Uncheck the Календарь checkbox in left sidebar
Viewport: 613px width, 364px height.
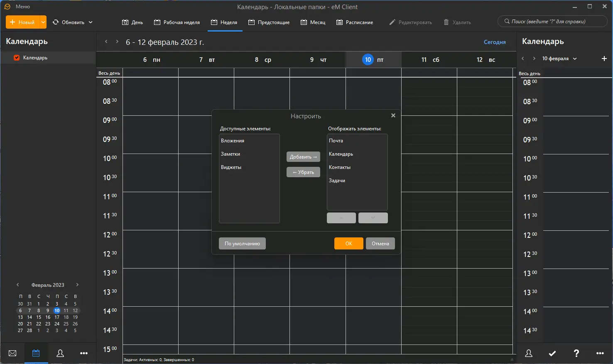point(17,58)
